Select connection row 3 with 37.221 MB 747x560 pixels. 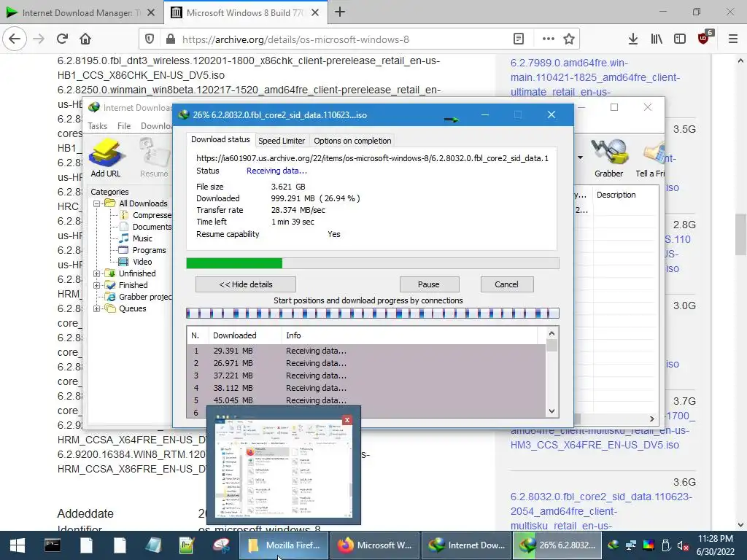pos(366,376)
